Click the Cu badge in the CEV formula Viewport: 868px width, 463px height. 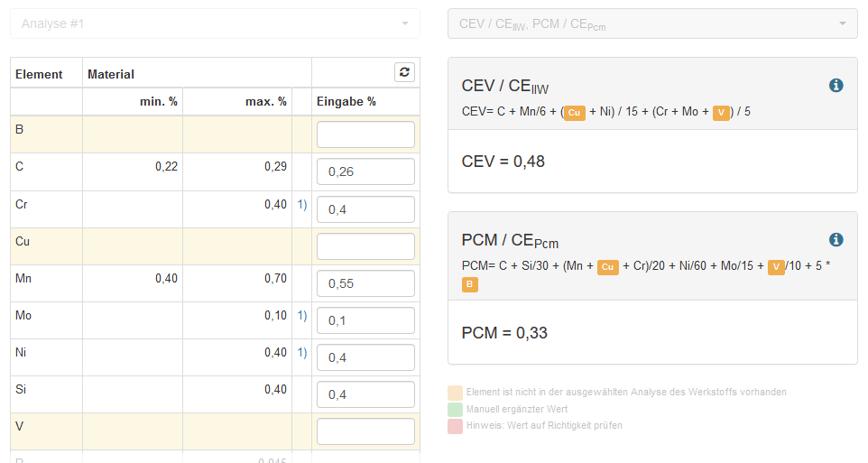pos(575,113)
